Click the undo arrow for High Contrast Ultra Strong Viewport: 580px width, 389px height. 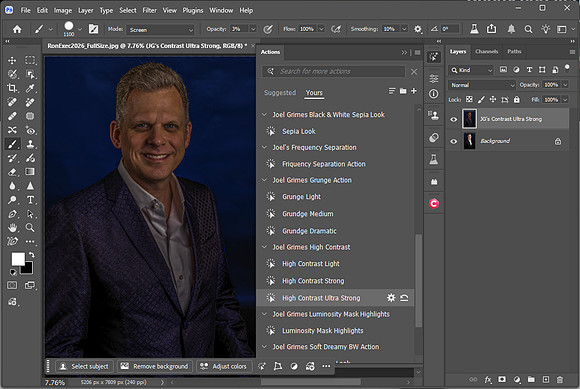tap(404, 298)
